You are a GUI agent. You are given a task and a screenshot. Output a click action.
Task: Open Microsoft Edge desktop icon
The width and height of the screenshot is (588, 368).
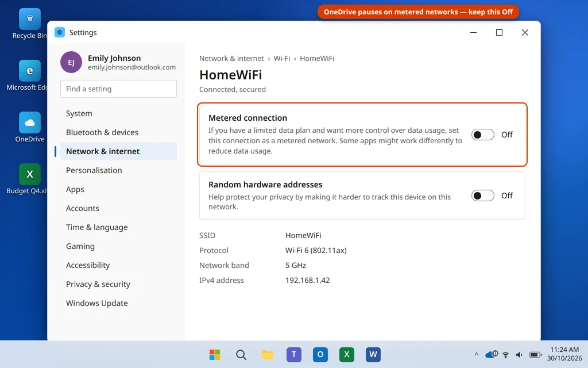pos(30,71)
